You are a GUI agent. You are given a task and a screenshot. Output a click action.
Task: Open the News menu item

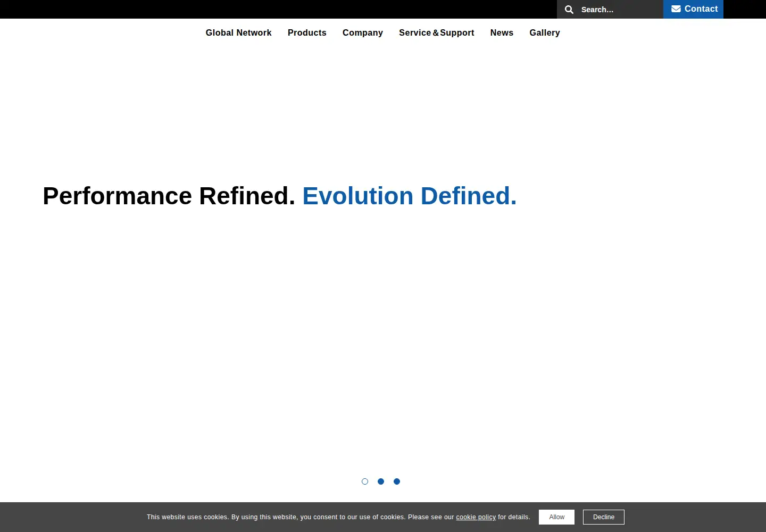point(502,32)
